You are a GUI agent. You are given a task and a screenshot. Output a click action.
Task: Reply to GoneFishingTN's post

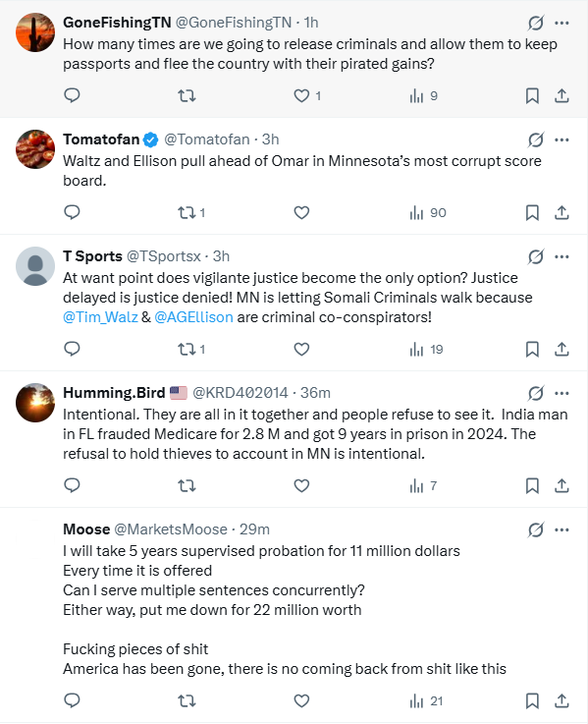pyautogui.click(x=72, y=95)
